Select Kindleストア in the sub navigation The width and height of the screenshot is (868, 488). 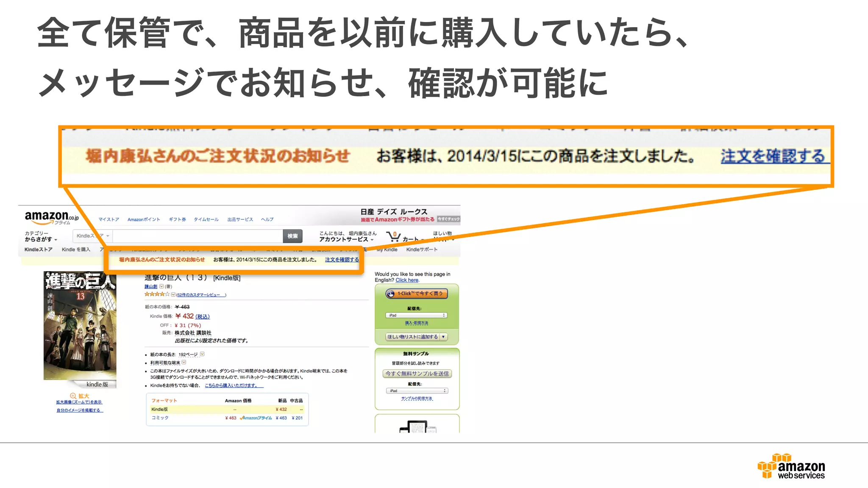tap(39, 250)
